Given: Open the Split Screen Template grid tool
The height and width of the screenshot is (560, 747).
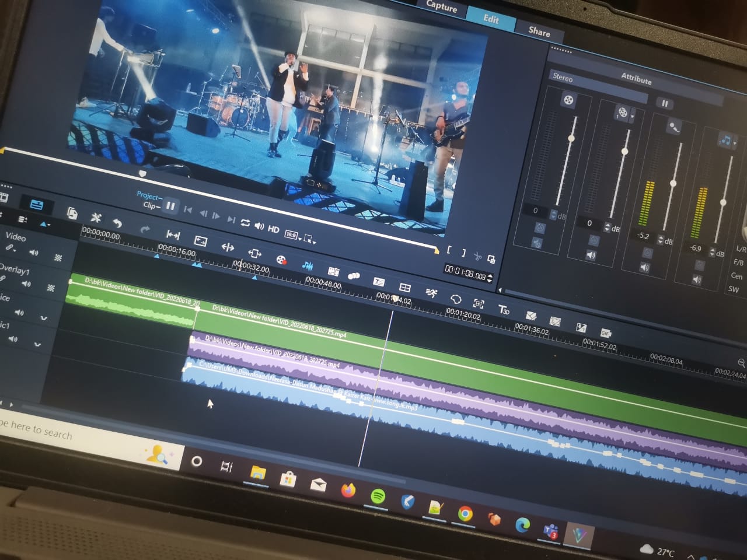Looking at the screenshot, I should click(x=405, y=288).
